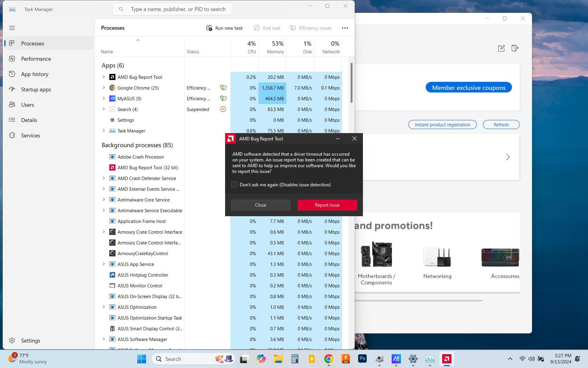The height and width of the screenshot is (368, 588).
Task: Click Close button in AMD dialog
Action: coord(261,205)
